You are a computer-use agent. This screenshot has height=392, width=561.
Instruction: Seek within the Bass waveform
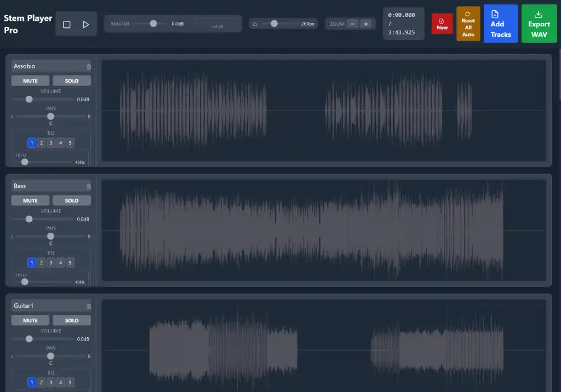pos(324,230)
